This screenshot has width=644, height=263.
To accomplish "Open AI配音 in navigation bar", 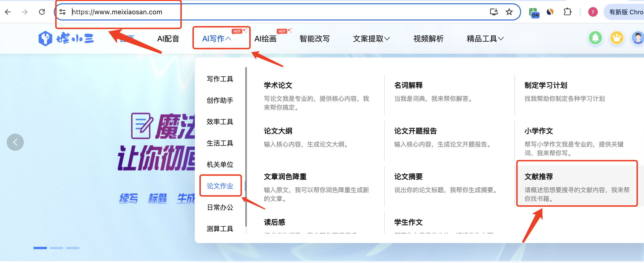I will click(x=168, y=39).
